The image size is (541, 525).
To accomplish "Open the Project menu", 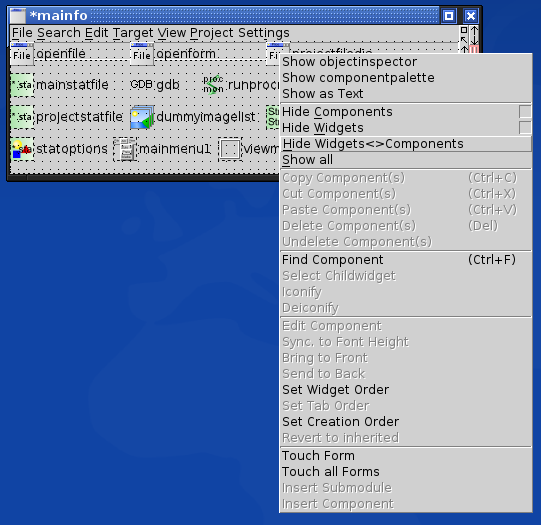I will pyautogui.click(x=212, y=33).
